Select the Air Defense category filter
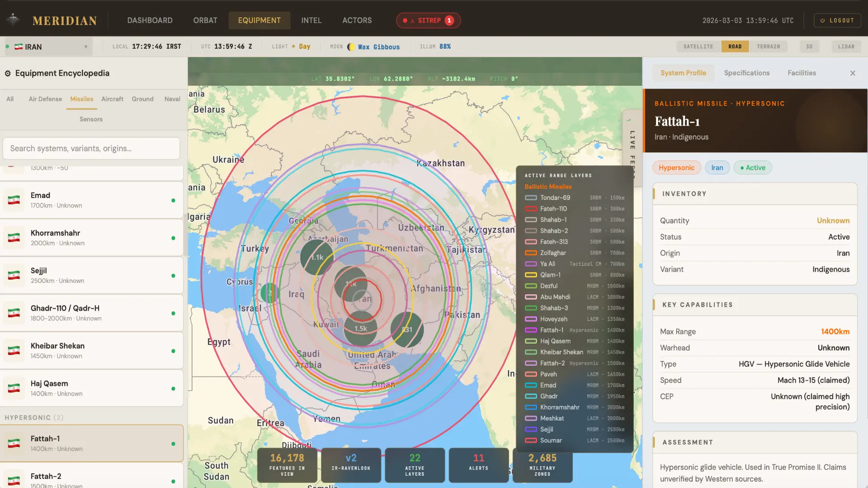Image resolution: width=868 pixels, height=488 pixels. (x=45, y=99)
